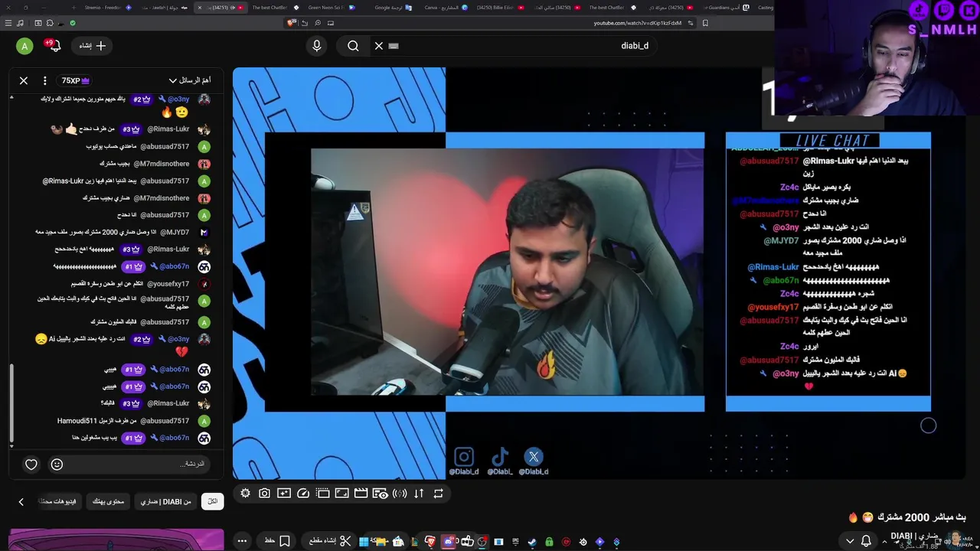
Task: Open the account avatar menu
Action: [24, 46]
